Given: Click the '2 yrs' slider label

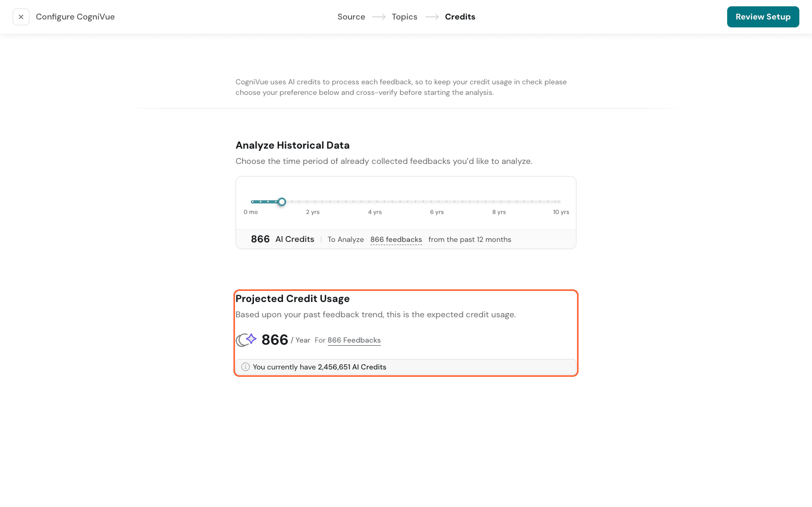Looking at the screenshot, I should point(312,212).
